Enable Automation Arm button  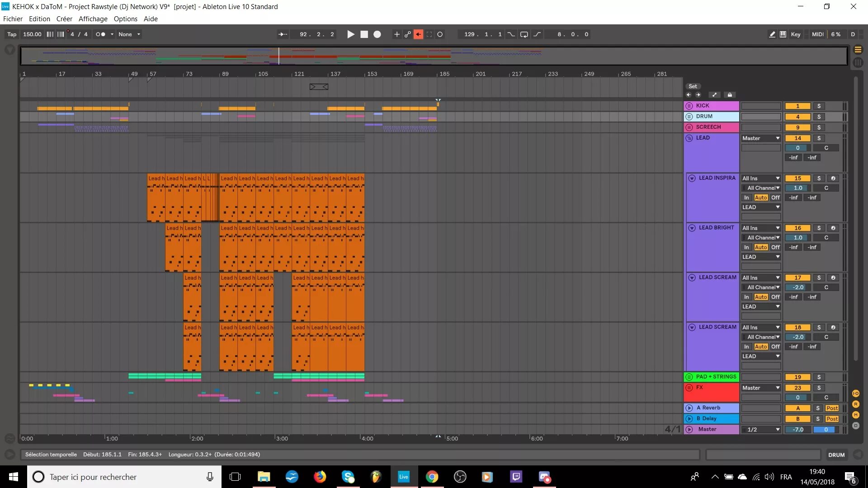click(x=408, y=34)
